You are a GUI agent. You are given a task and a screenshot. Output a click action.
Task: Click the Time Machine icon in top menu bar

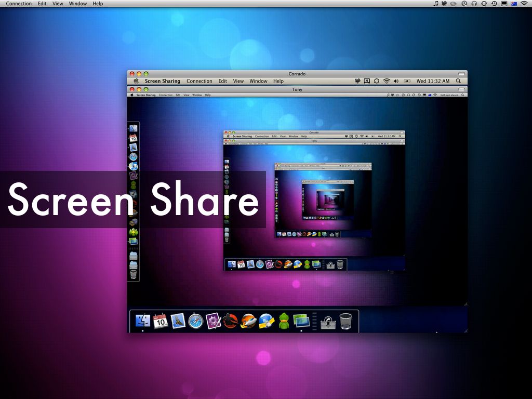coord(494,4)
